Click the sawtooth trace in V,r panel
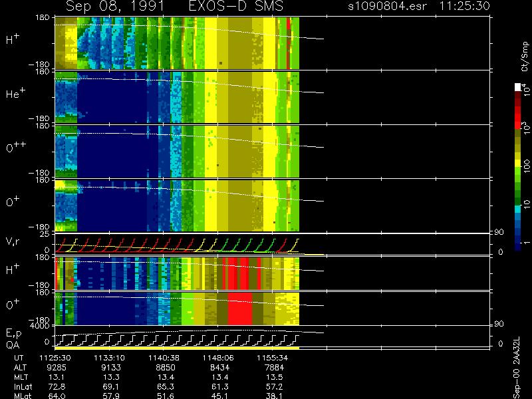Viewport: 532px width, 399px height. click(x=177, y=245)
